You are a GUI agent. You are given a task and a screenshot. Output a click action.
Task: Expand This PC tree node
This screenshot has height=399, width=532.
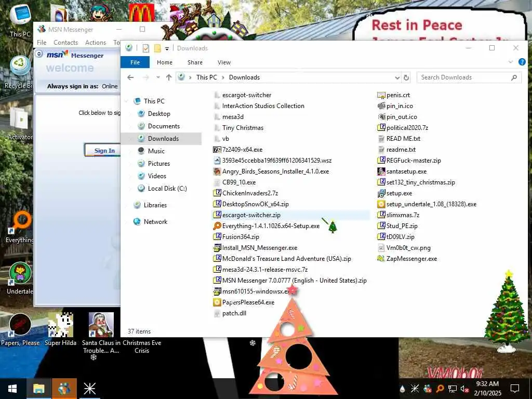click(126, 101)
